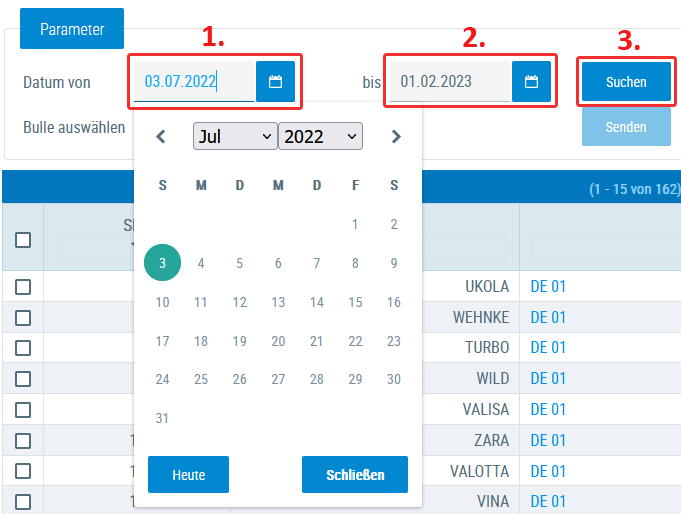Open calendar picker for Datum von
This screenshot has height=514, width=681.
[x=275, y=82]
